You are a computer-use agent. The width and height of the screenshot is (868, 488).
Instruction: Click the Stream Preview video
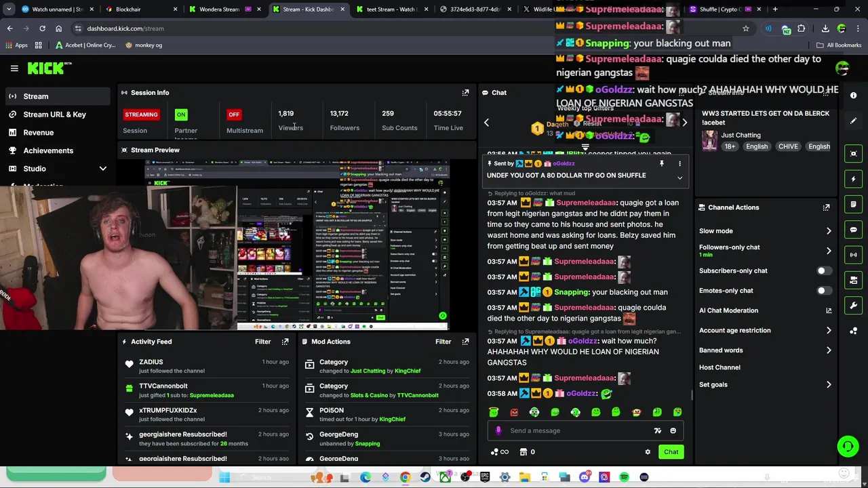coord(296,245)
